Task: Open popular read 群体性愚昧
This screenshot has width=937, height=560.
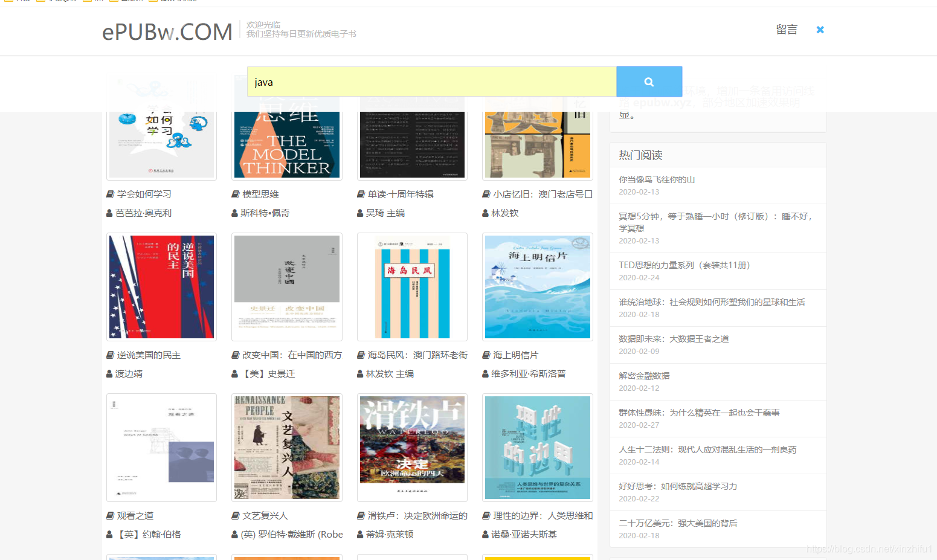Action: point(699,413)
